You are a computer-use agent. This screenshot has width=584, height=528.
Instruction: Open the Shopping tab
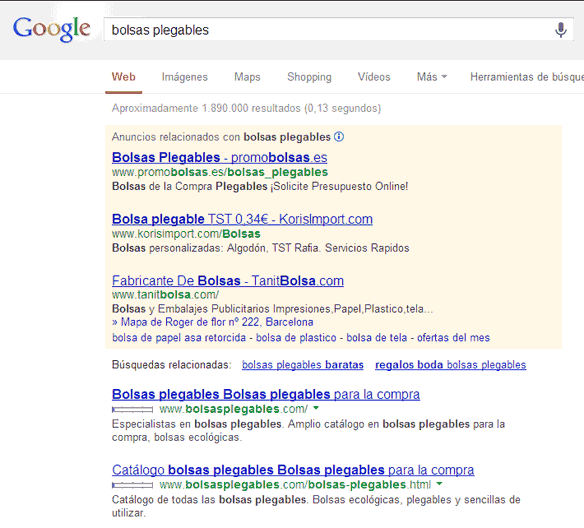pyautogui.click(x=309, y=77)
